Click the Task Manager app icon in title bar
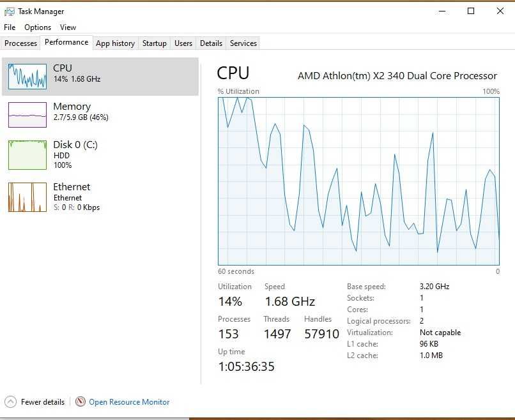This screenshot has width=515, height=420. click(9, 12)
